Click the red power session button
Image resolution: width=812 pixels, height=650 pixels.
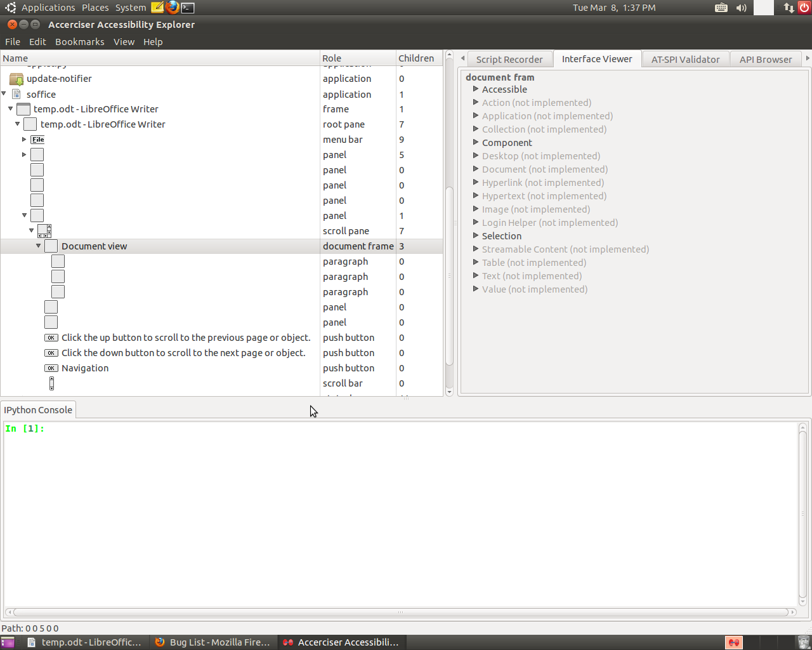804,8
